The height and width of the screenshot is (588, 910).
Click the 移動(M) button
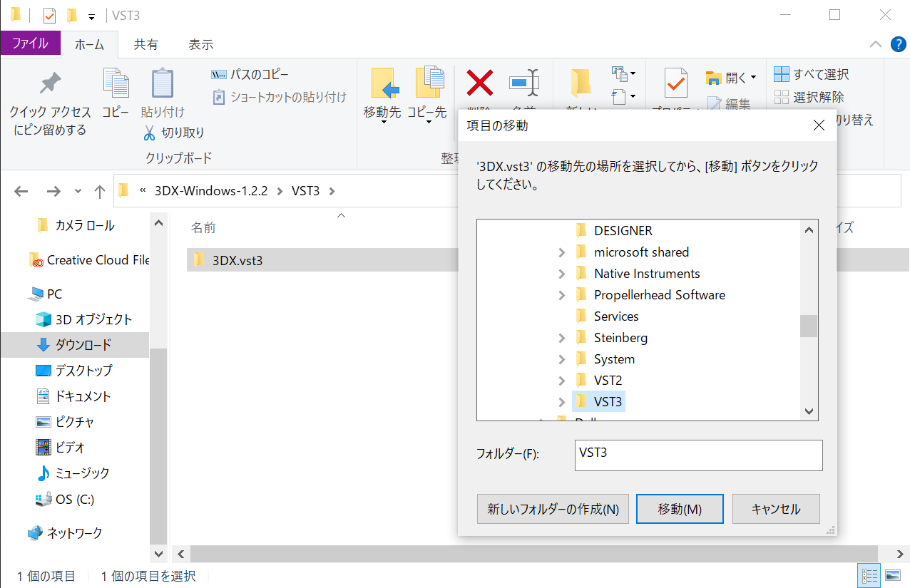pos(680,509)
